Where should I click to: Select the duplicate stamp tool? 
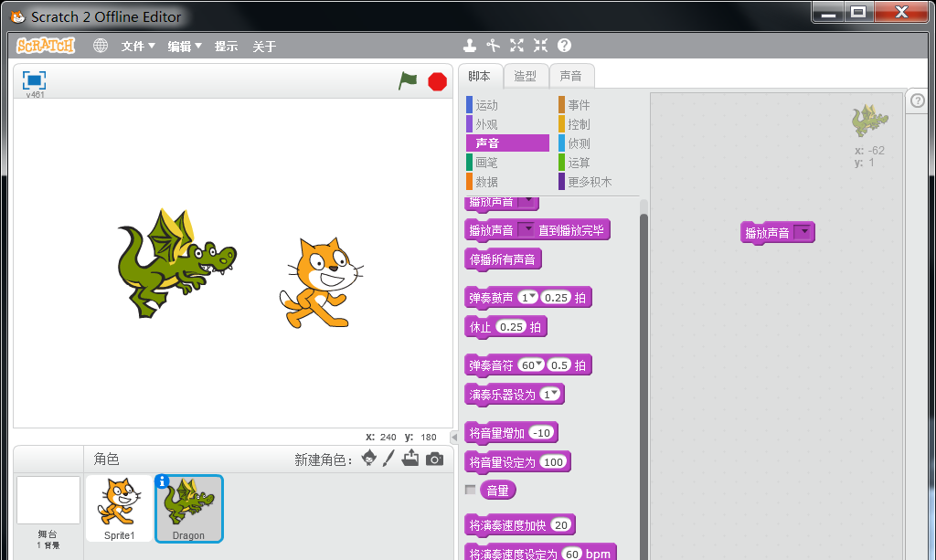470,46
